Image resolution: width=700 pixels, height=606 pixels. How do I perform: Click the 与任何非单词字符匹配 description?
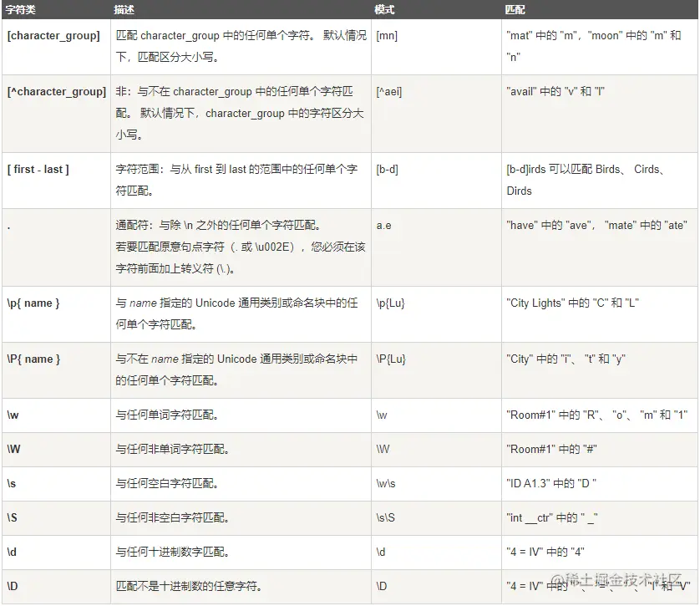click(241, 449)
